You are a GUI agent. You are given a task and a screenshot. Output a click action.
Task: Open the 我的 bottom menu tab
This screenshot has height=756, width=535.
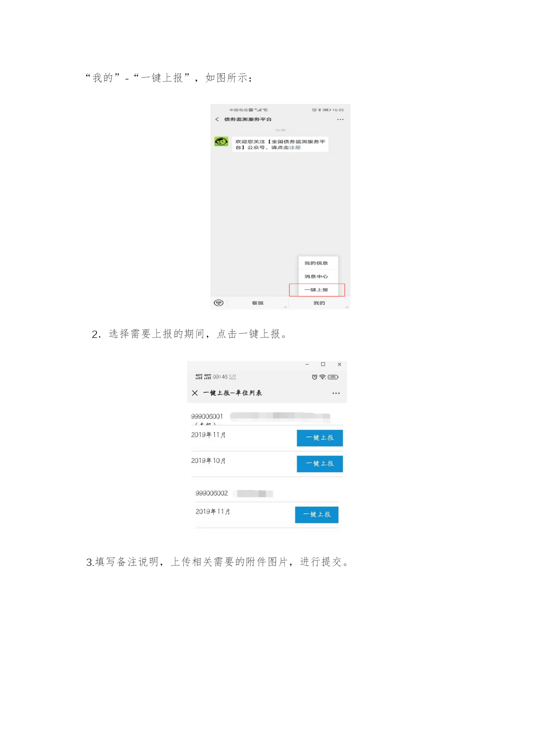click(x=319, y=303)
